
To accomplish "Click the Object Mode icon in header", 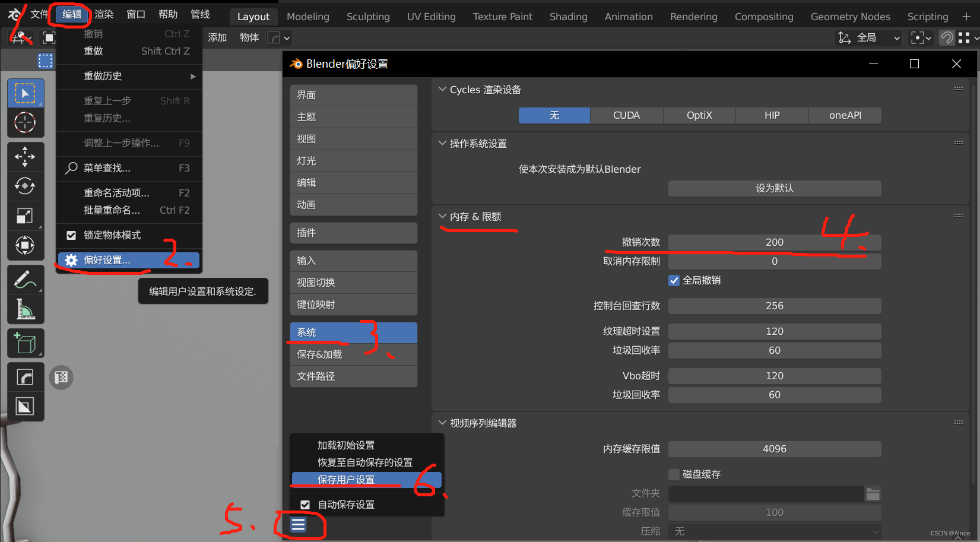I will coord(49,38).
